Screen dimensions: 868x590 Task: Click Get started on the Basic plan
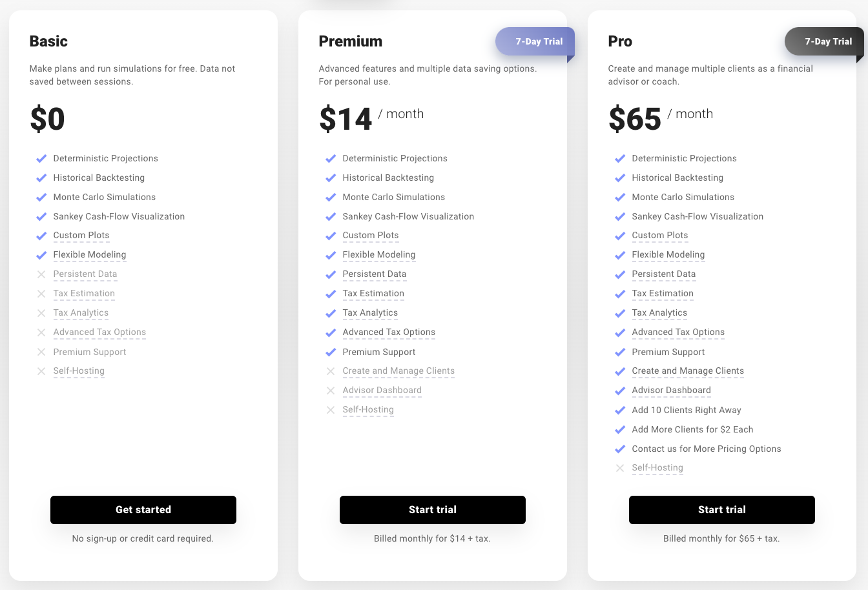pyautogui.click(x=143, y=510)
